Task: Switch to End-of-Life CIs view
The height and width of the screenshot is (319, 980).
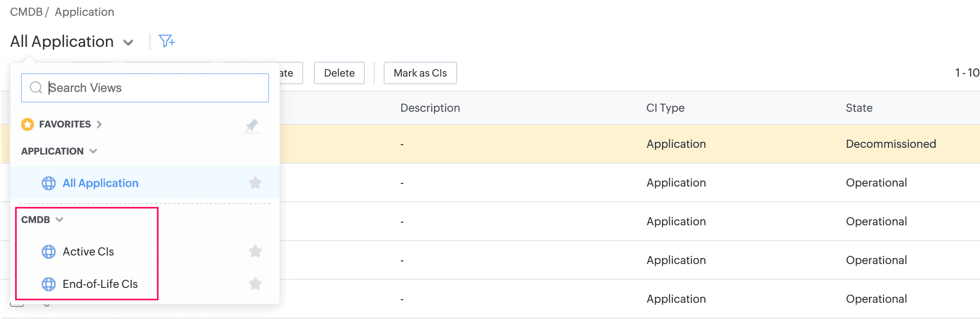Action: click(x=100, y=284)
